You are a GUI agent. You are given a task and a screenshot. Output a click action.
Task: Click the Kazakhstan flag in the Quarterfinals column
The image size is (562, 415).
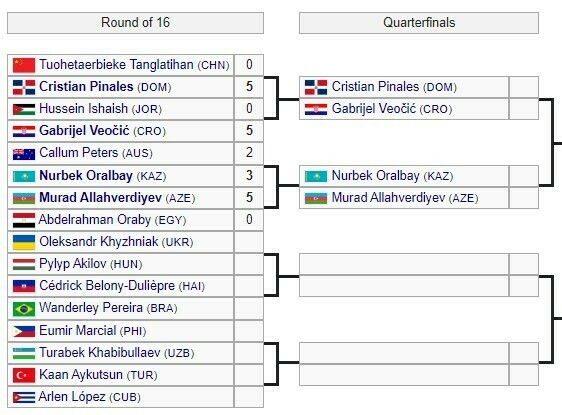[x=316, y=176]
